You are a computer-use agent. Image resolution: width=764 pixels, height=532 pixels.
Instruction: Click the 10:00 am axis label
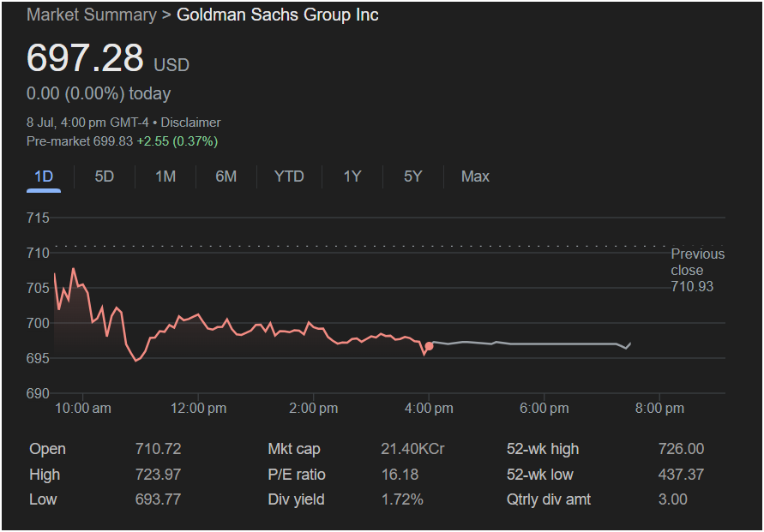(83, 408)
